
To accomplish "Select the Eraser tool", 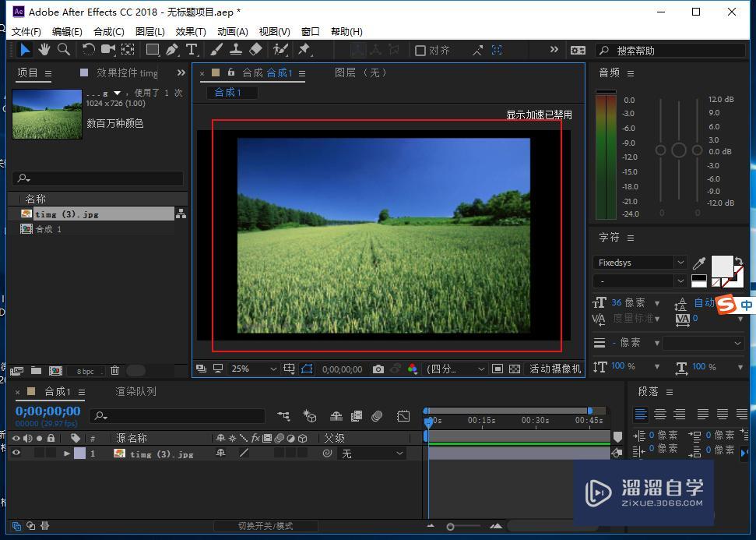I will [x=255, y=50].
